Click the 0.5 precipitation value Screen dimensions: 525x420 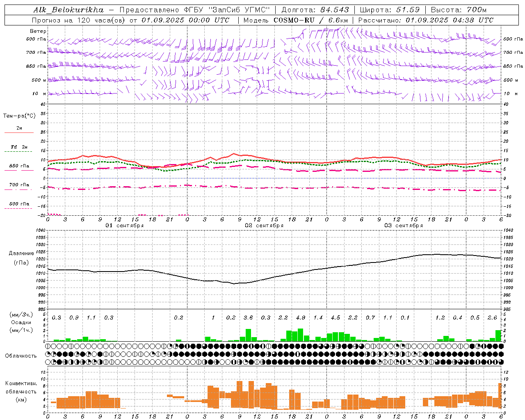tap(475, 318)
